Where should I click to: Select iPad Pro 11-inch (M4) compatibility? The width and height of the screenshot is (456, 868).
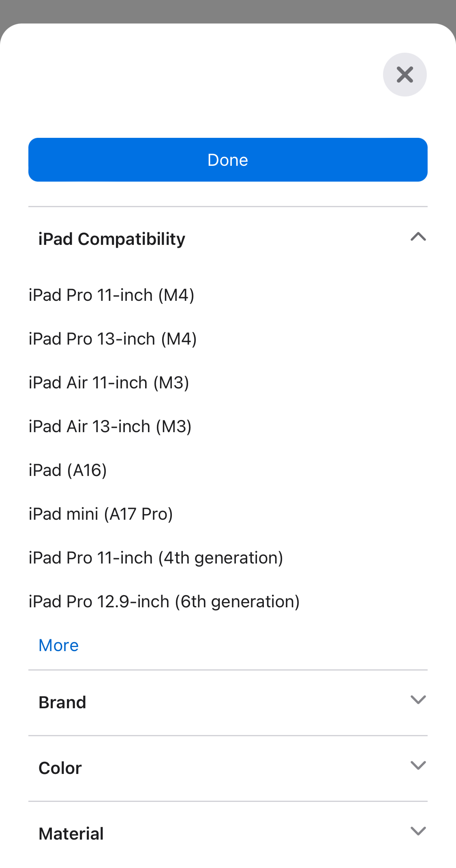coord(112,295)
